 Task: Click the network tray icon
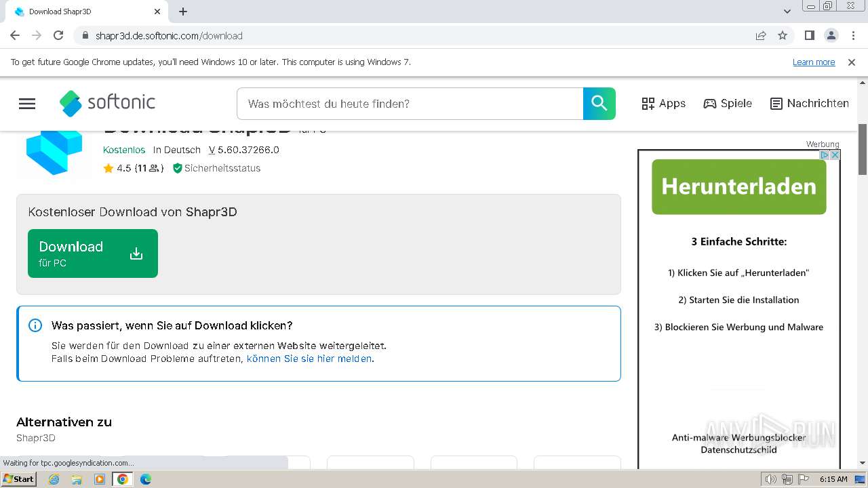tap(787, 479)
